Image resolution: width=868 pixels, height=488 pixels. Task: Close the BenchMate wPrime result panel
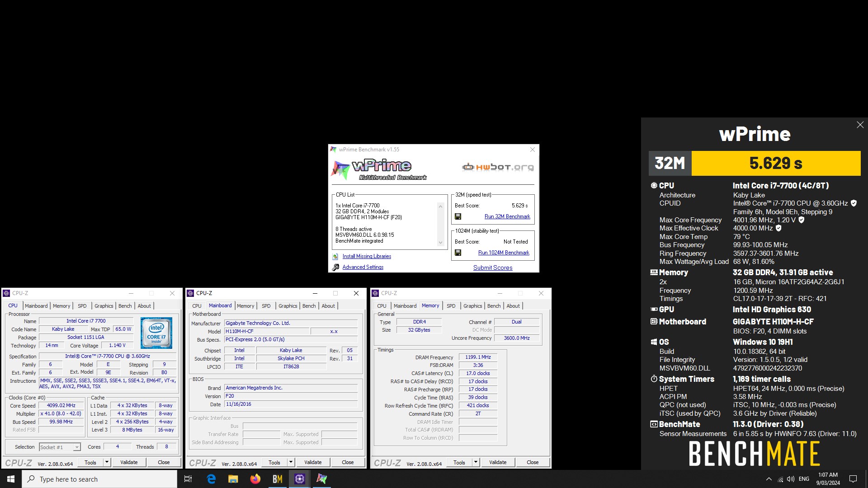click(860, 125)
